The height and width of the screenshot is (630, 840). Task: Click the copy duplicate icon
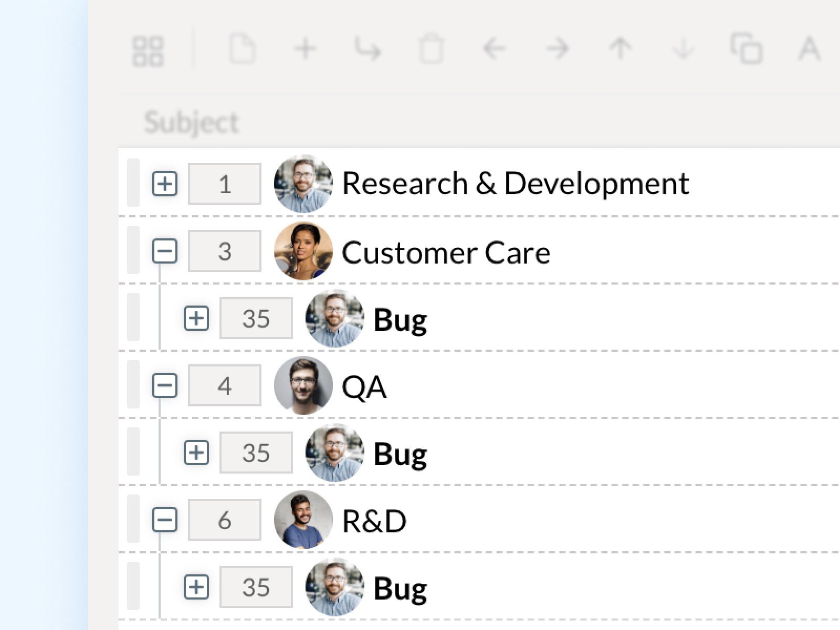[x=746, y=49]
